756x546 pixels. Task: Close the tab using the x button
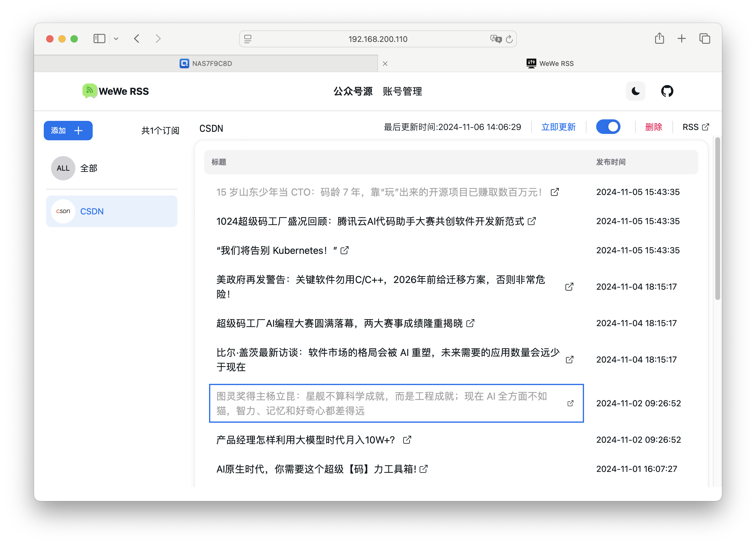(385, 64)
